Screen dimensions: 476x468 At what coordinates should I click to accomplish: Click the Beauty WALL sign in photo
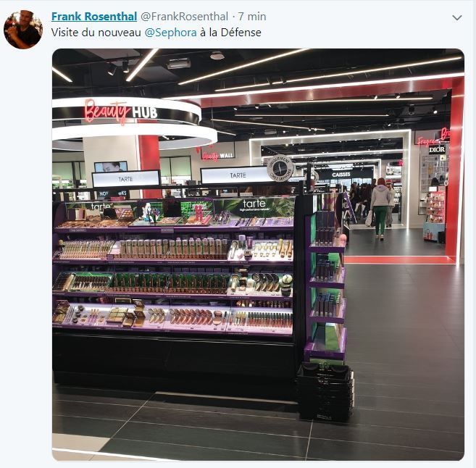coord(218,156)
